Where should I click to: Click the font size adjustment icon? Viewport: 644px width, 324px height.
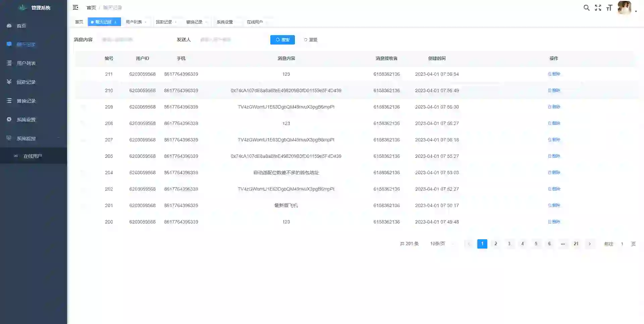coord(609,7)
